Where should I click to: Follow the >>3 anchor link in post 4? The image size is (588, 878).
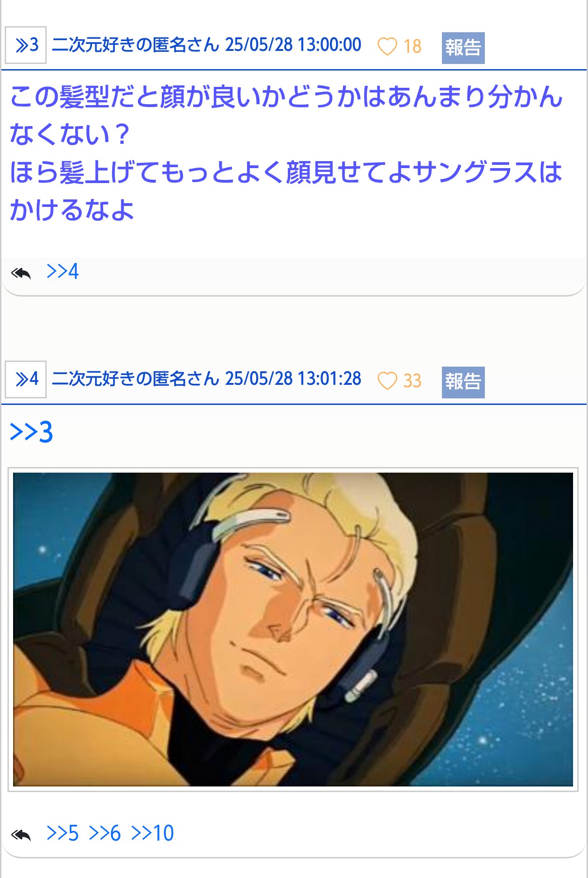coord(31,432)
